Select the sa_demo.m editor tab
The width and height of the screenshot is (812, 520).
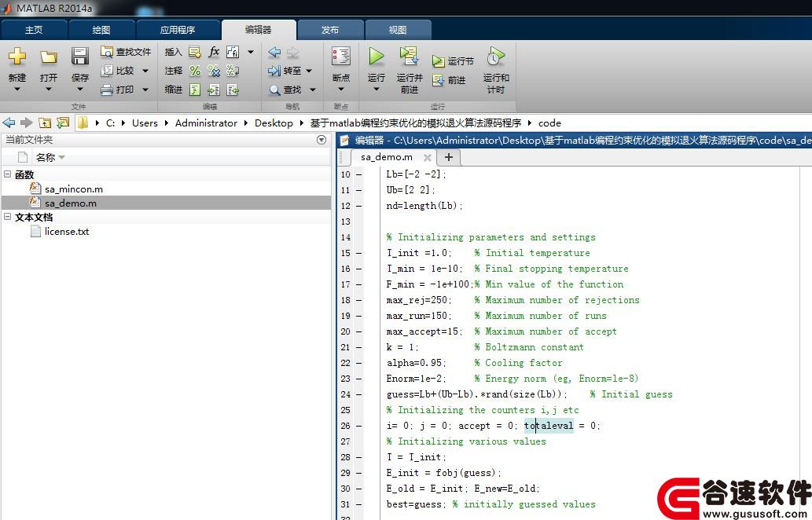(387, 157)
